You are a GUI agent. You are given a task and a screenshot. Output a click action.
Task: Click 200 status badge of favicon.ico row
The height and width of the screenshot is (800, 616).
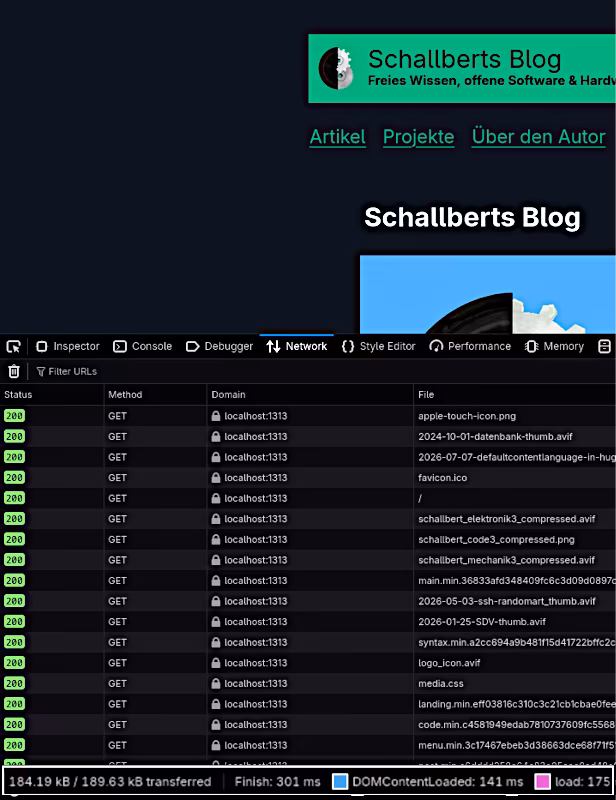[14, 478]
